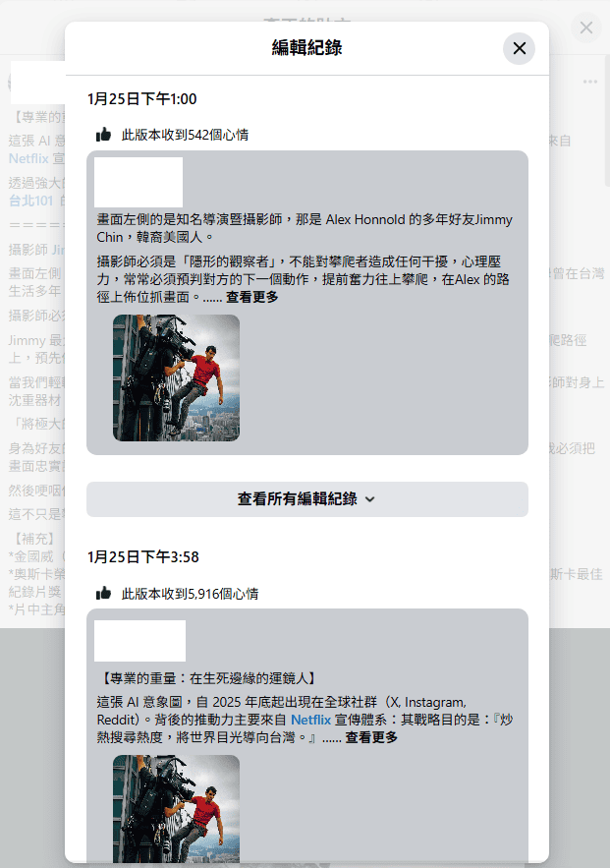This screenshot has width=610, height=868.
Task: Select the 1月25日下午3:58 timestamp heading
Action: [142, 557]
